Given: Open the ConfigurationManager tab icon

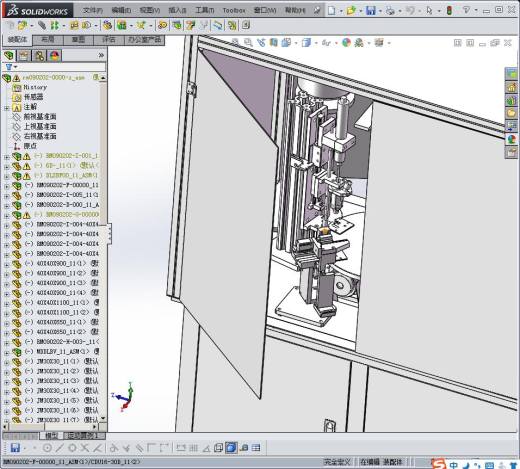Looking at the screenshot, I should pyautogui.click(x=39, y=55).
